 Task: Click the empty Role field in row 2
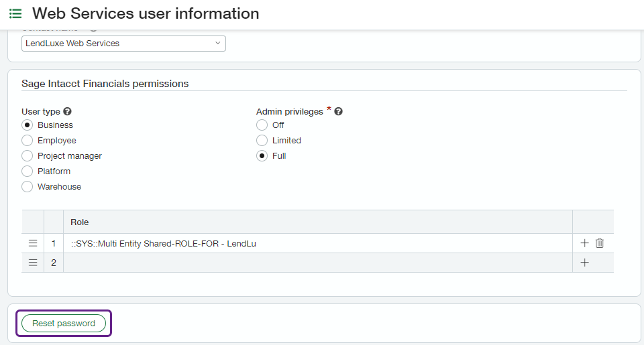point(317,263)
